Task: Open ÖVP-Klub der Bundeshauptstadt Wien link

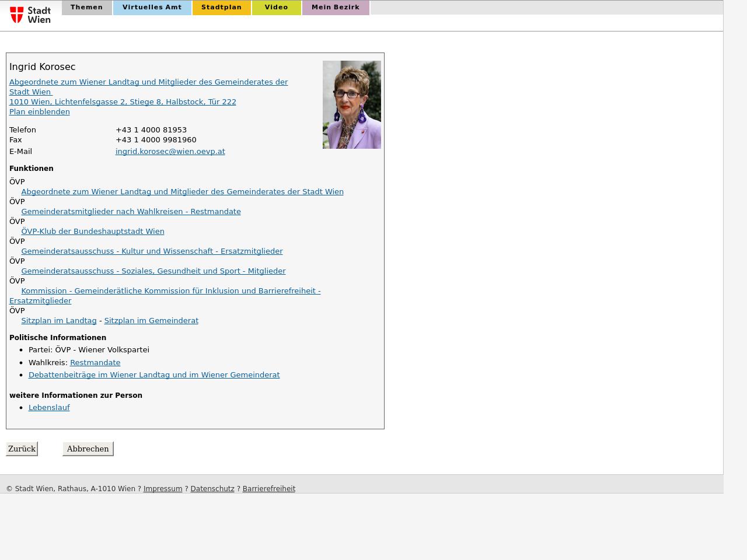Action: click(93, 231)
